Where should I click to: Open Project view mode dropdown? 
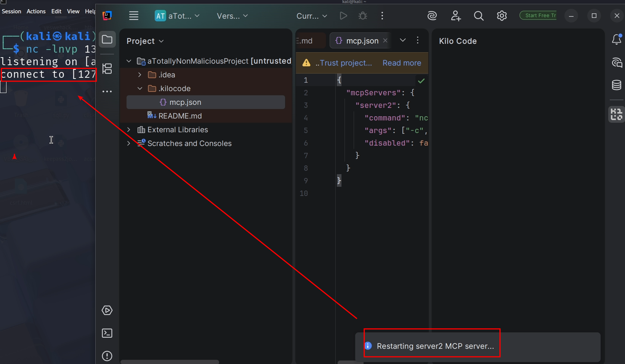[x=145, y=41]
